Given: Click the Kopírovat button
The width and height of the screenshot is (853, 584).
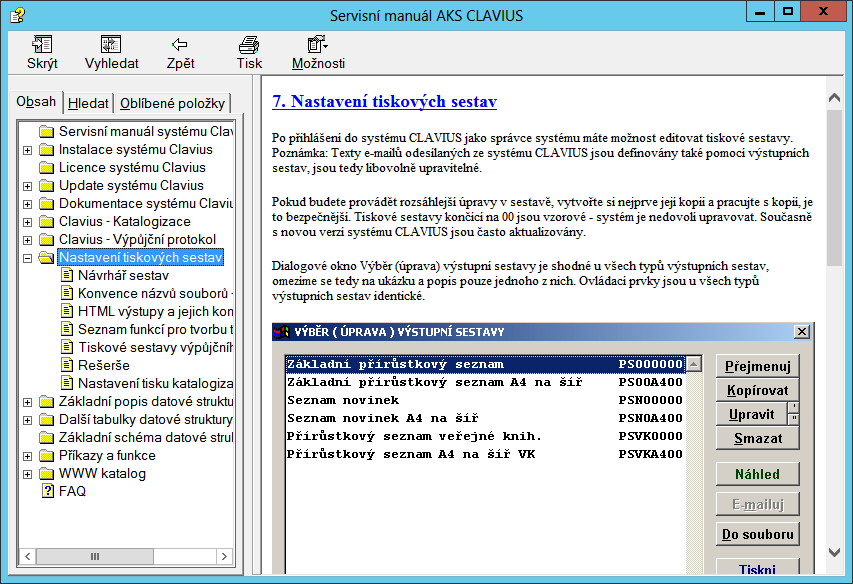Looking at the screenshot, I should (x=757, y=390).
